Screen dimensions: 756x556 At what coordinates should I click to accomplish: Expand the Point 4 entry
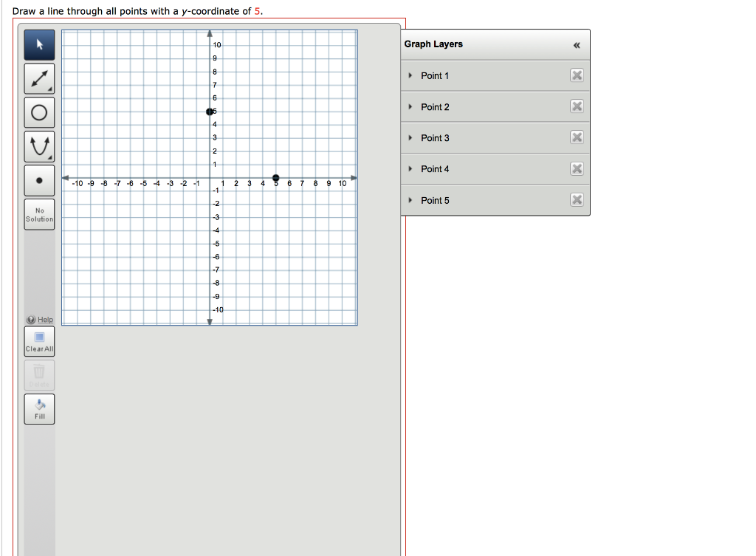(x=411, y=168)
